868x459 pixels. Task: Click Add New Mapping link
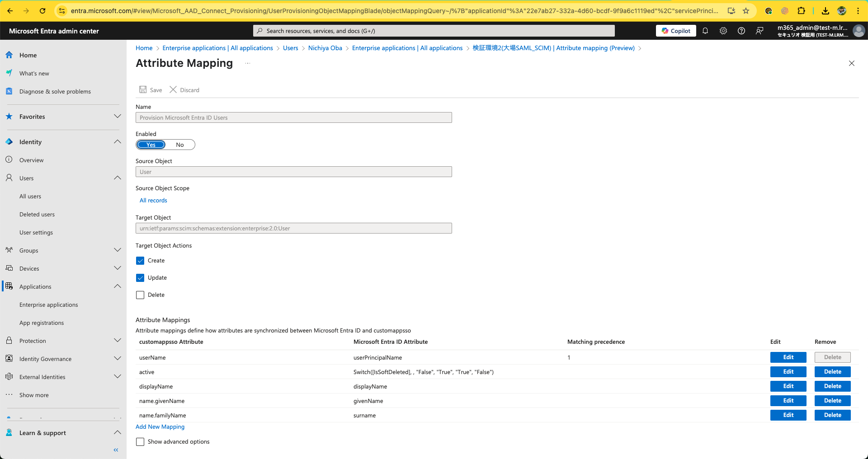click(x=160, y=426)
